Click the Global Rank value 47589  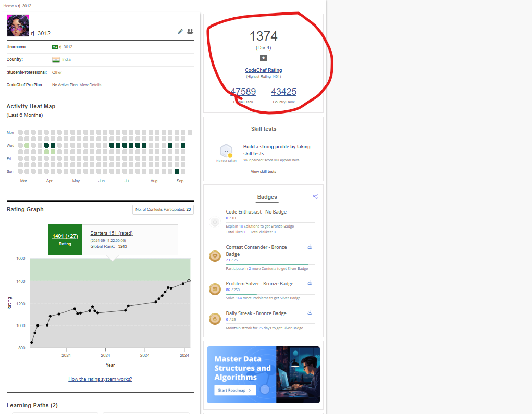pyautogui.click(x=243, y=92)
